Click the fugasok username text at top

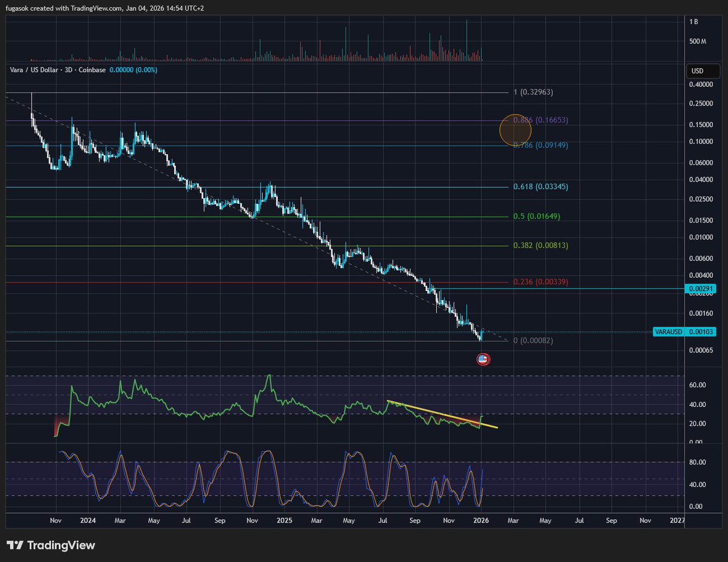click(x=17, y=8)
